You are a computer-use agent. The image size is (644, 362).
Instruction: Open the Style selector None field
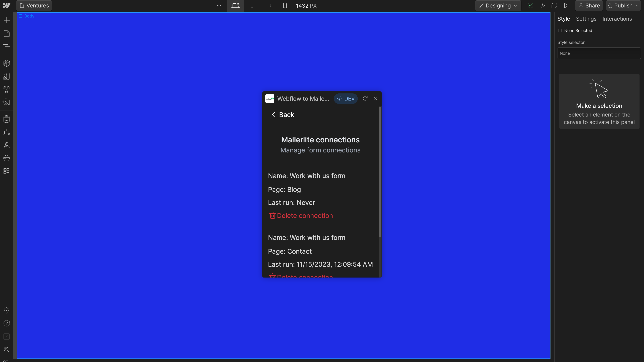[599, 53]
